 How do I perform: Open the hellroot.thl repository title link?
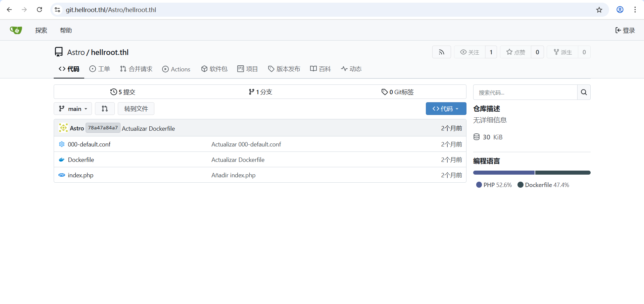[x=110, y=52]
